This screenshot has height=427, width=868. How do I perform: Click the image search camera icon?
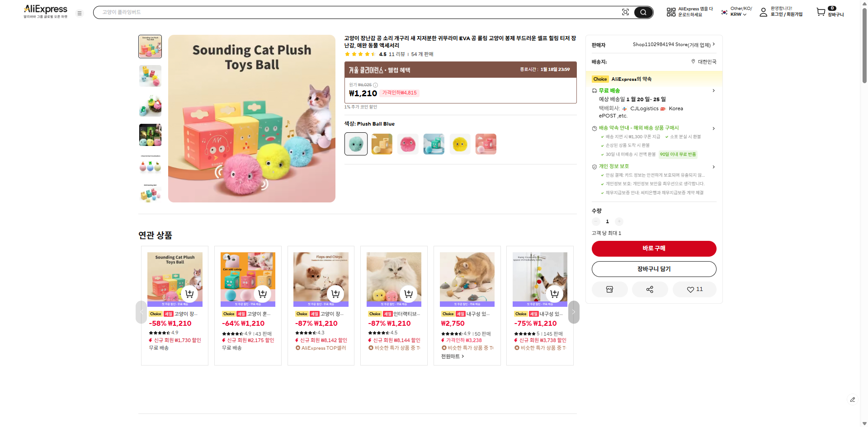pos(625,12)
